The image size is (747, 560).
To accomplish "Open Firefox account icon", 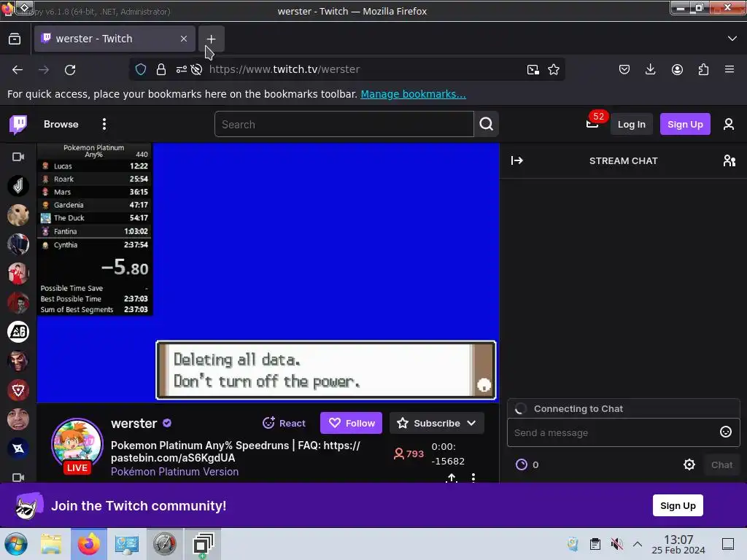I will coord(677,69).
